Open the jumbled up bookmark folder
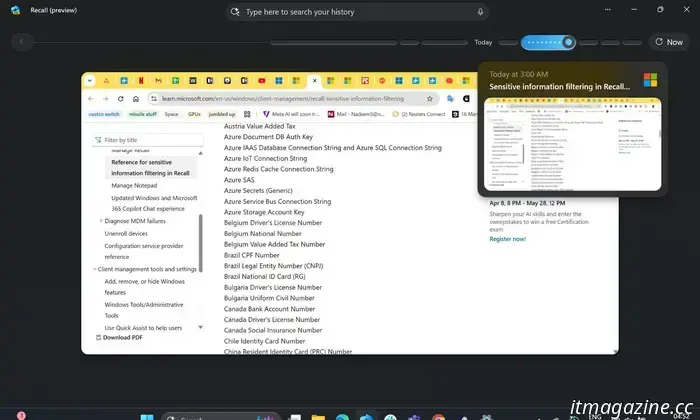Viewport: 700px width, 420px height. pos(222,114)
